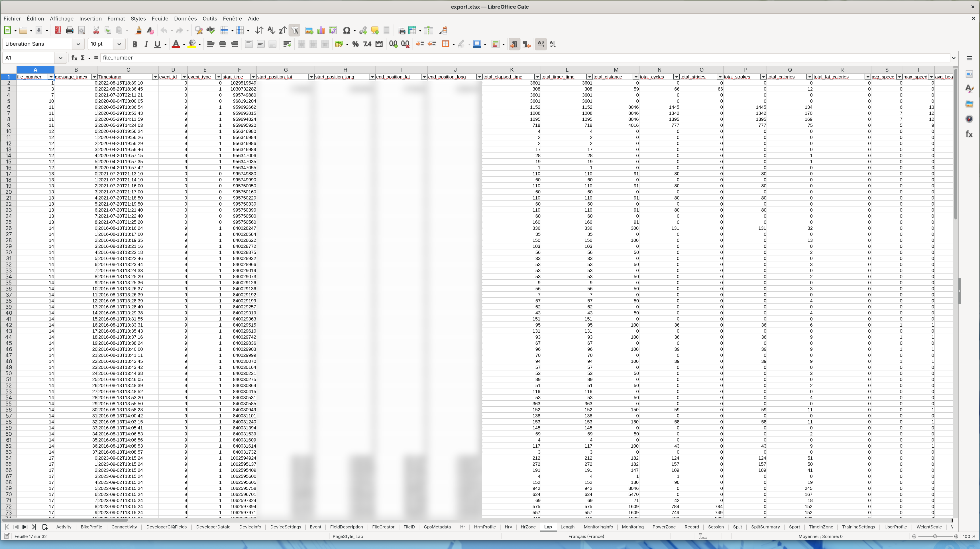Open the Timestamp column filter dropdown
Image resolution: width=980 pixels, height=549 pixels.
coord(155,77)
